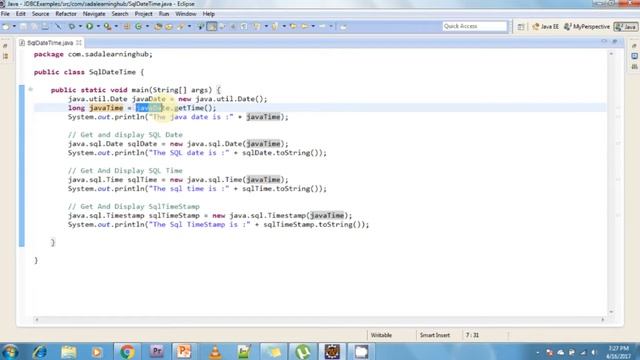Open the Edit menu
This screenshot has height=360, width=640.
tap(20, 14)
